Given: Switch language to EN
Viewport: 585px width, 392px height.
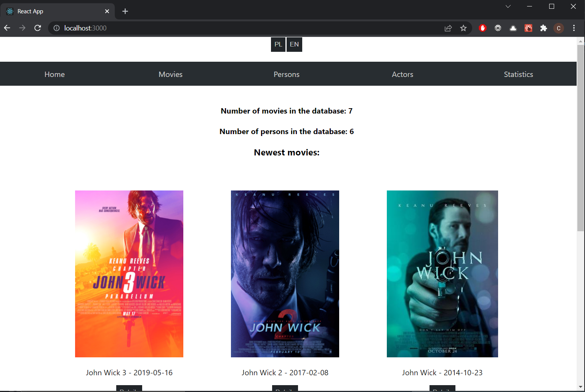Looking at the screenshot, I should pyautogui.click(x=294, y=44).
